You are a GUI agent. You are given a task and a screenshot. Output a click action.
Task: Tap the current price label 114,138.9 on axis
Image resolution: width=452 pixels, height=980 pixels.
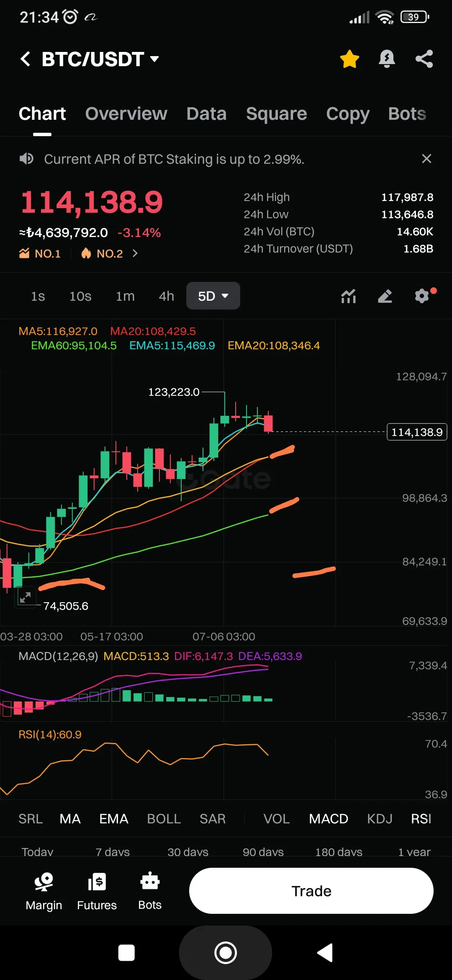pyautogui.click(x=417, y=432)
